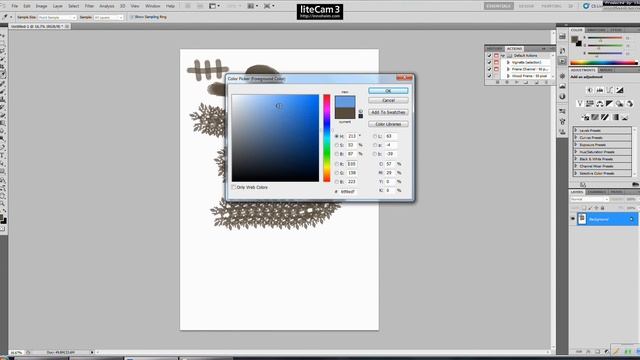Add a Levels adjustment
Image resolution: width=640 pixels, height=360 pixels.
[600, 90]
